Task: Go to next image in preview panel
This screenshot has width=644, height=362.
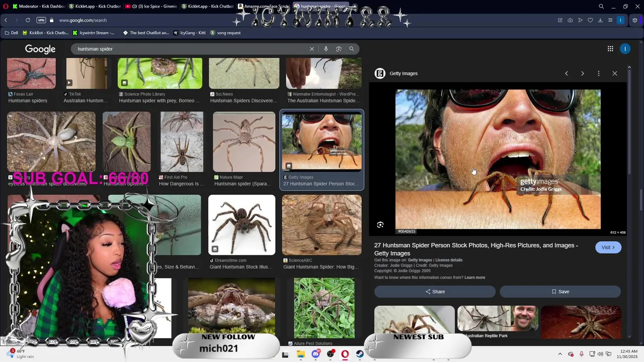Action: tap(583, 73)
